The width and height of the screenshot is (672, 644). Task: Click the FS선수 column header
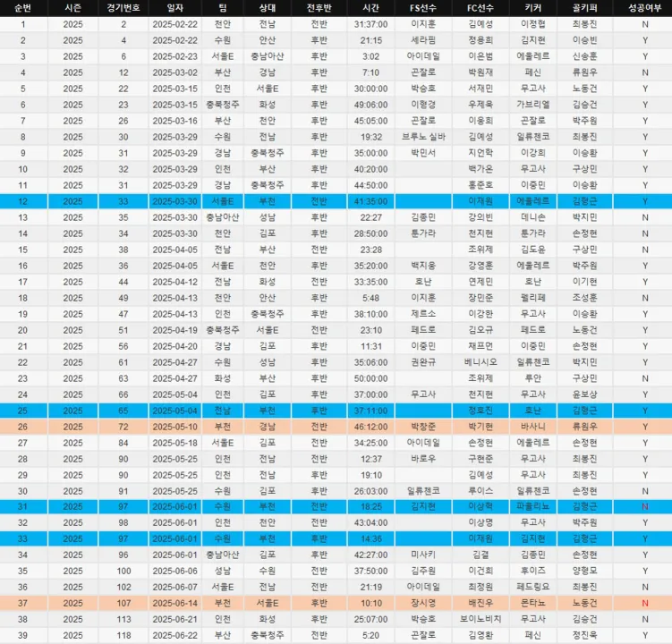pyautogui.click(x=423, y=8)
